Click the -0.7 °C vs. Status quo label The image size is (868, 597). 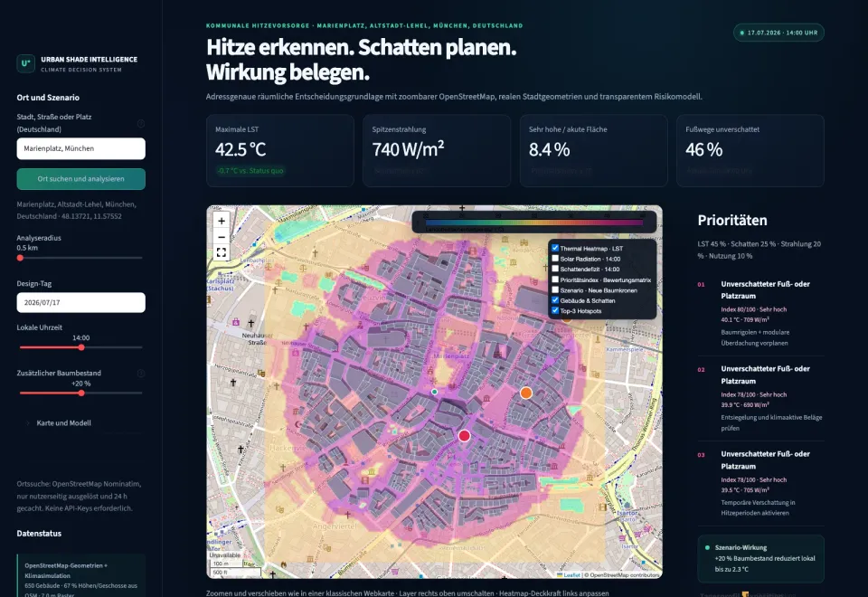(x=250, y=171)
